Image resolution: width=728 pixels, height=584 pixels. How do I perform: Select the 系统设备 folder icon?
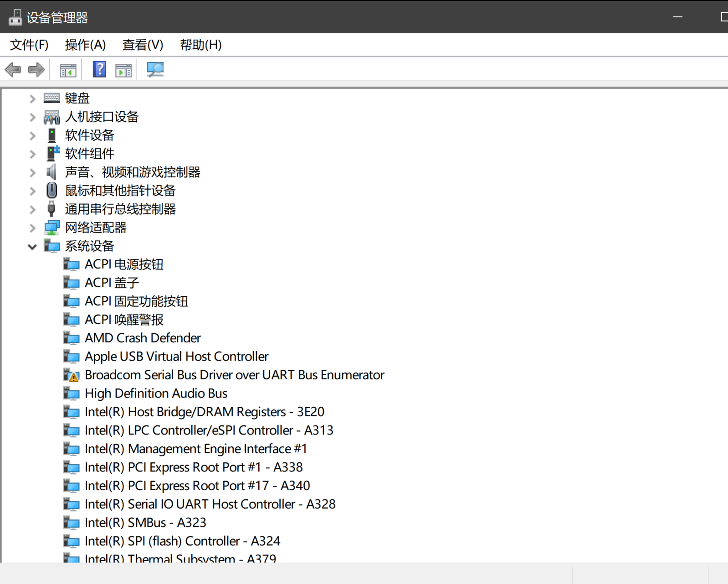(51, 246)
